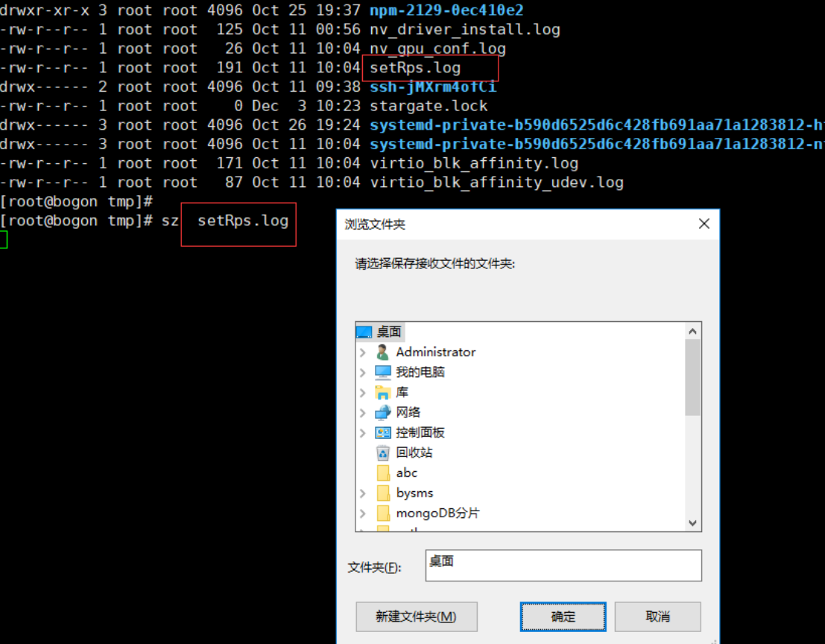The image size is (825, 644).
Task: Expand the mongoDB分片 folder node
Action: point(362,513)
